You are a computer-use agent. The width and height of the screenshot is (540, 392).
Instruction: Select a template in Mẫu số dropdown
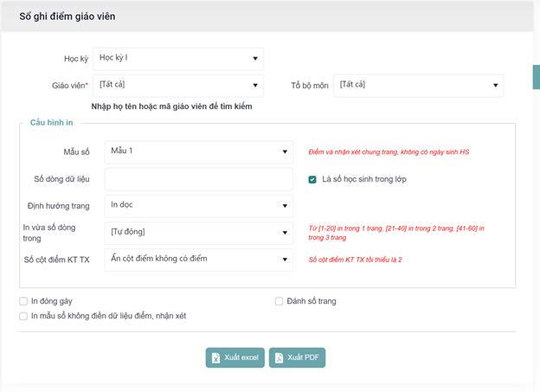tap(198, 152)
